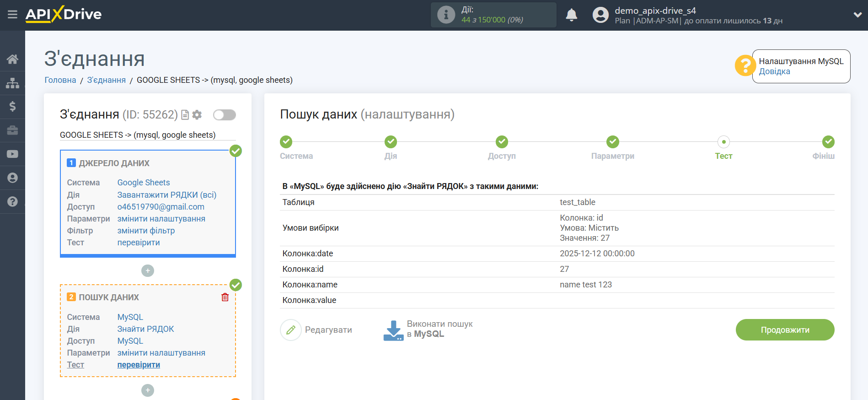Click Завантажити РЯДКИ (всі) action link
Viewport: 868px width, 400px height.
click(x=167, y=195)
